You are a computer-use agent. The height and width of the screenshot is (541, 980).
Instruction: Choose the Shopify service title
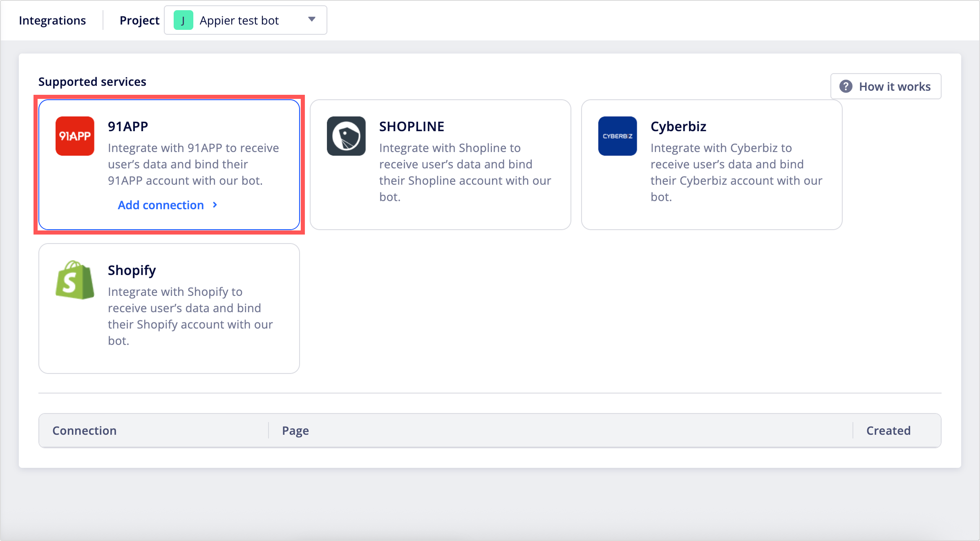tap(132, 270)
